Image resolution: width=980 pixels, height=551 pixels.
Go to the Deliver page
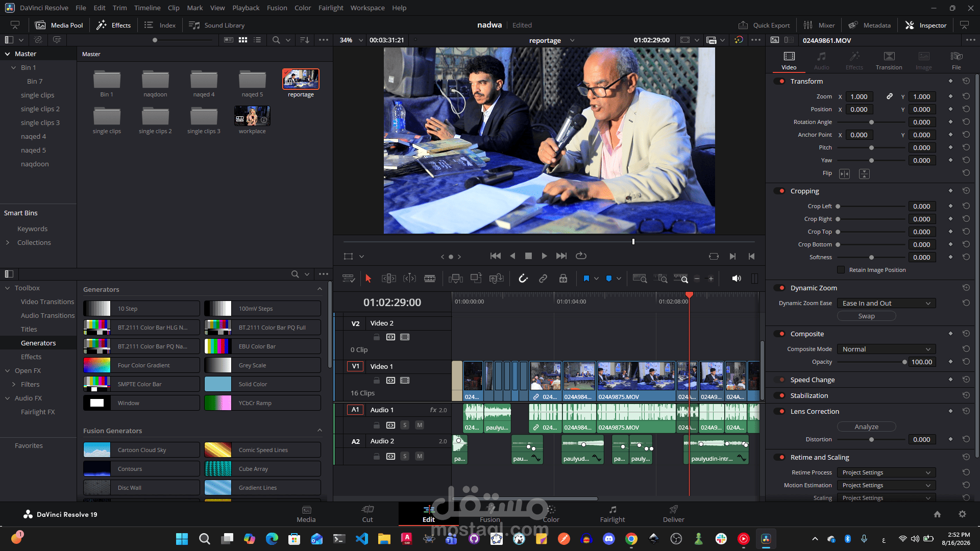click(673, 514)
